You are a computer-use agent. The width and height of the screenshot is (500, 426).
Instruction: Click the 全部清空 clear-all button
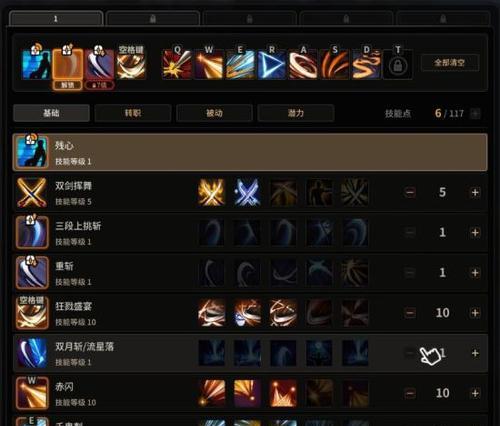pos(450,62)
